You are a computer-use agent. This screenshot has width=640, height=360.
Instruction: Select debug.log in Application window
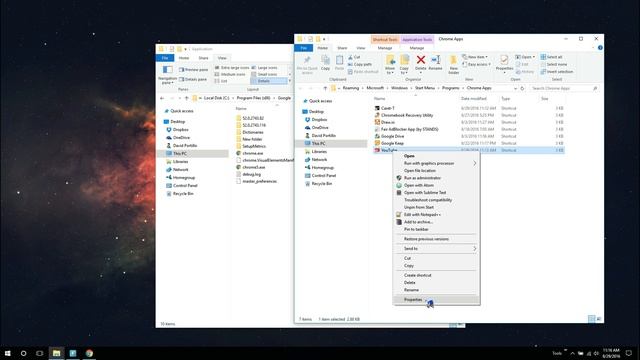click(251, 174)
